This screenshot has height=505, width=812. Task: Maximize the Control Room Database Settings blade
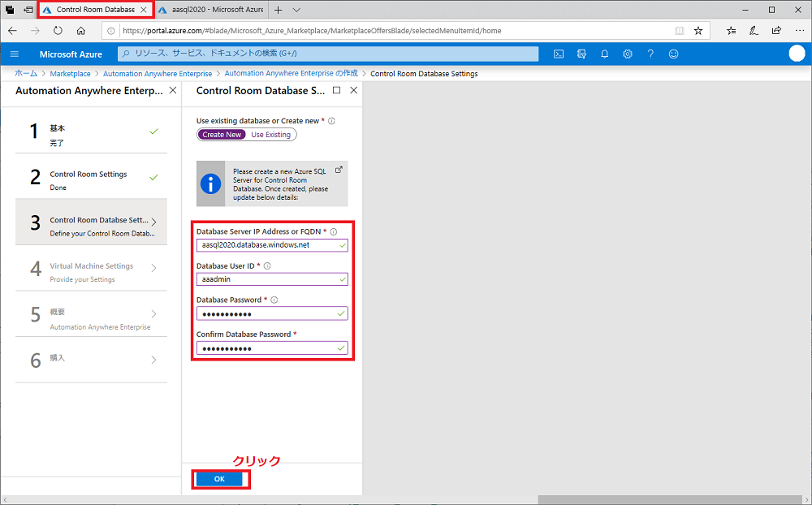point(337,90)
